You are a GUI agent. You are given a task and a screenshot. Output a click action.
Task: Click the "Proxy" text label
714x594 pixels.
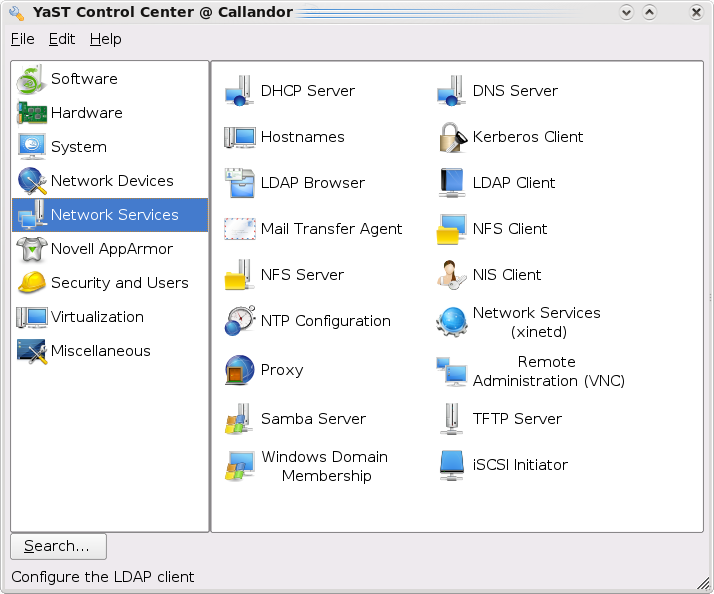(x=282, y=370)
